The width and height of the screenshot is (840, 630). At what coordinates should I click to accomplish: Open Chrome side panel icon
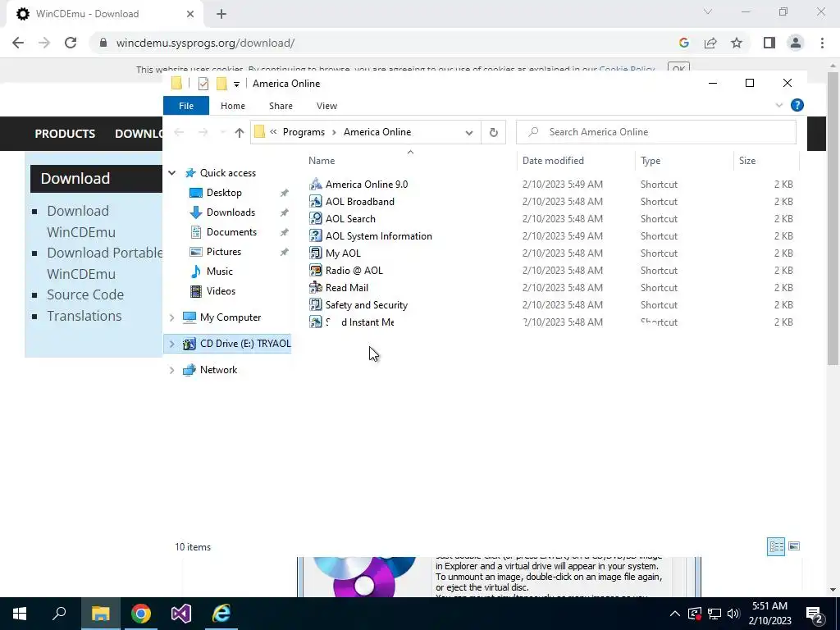[x=769, y=43]
